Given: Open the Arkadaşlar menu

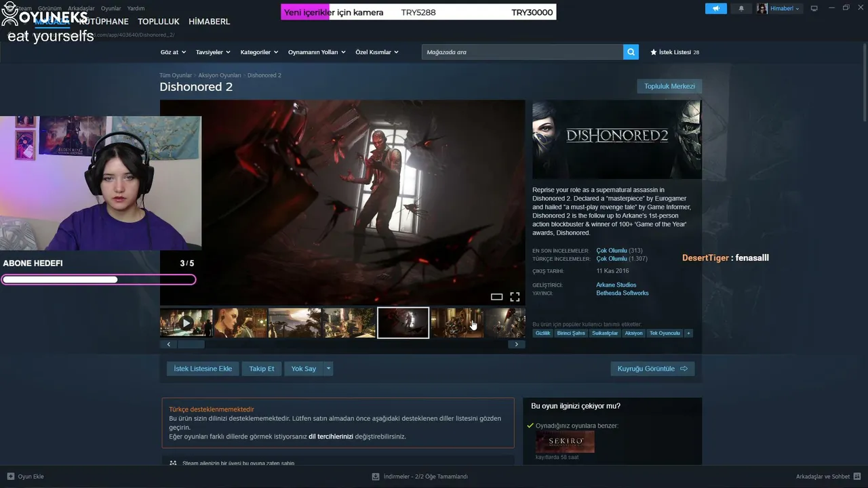Looking at the screenshot, I should (81, 8).
